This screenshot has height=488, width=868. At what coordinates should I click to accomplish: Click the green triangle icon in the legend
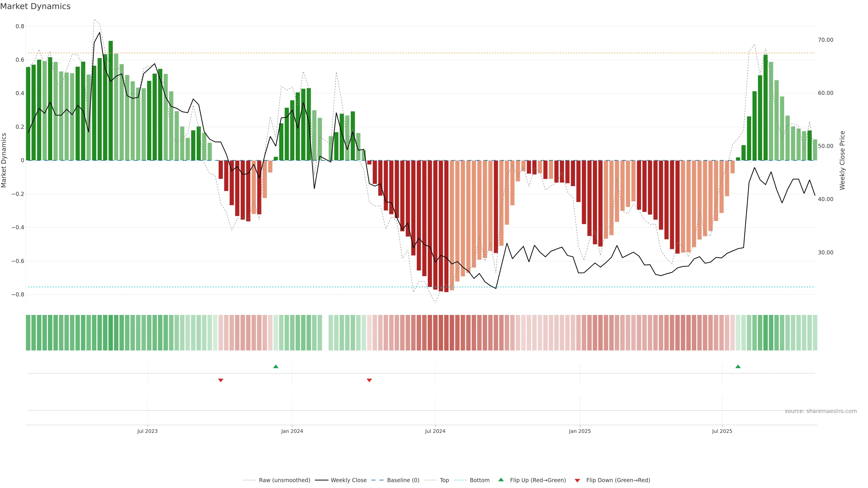click(501, 480)
